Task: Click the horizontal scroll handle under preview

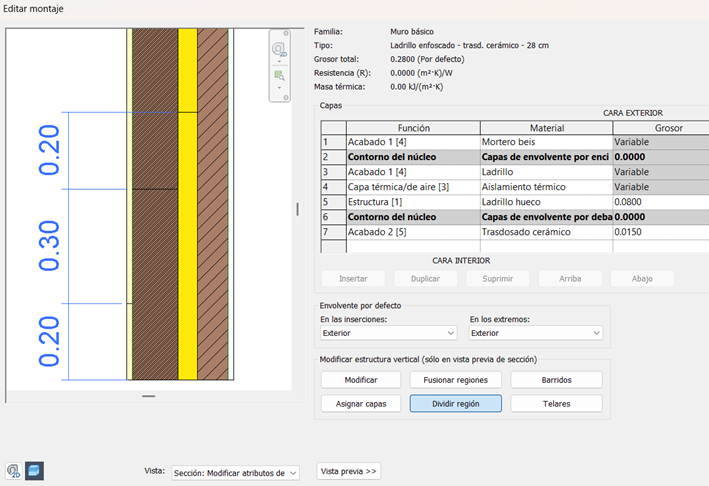Action: click(148, 396)
